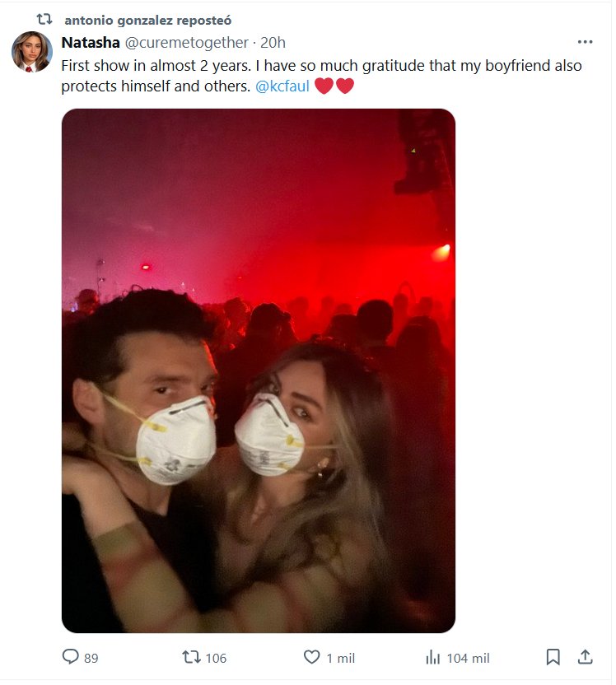Click the 104 mil views count
The height and width of the screenshot is (685, 616).
pos(469,659)
